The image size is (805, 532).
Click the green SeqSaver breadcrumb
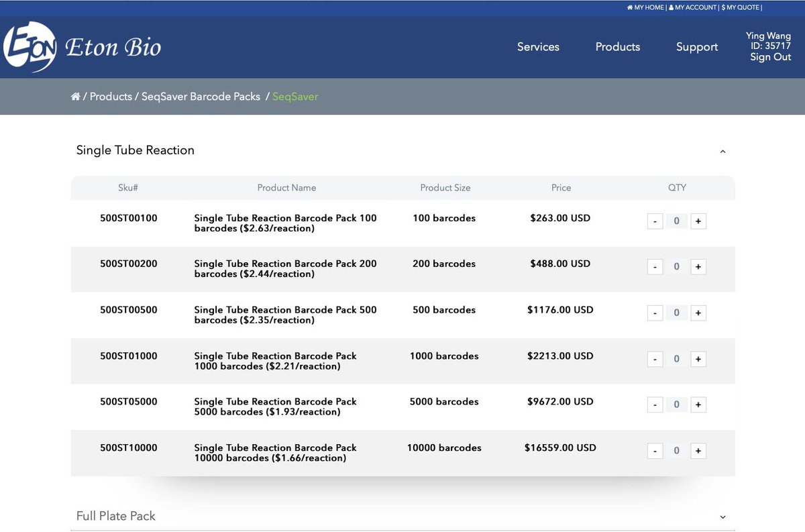pos(295,97)
